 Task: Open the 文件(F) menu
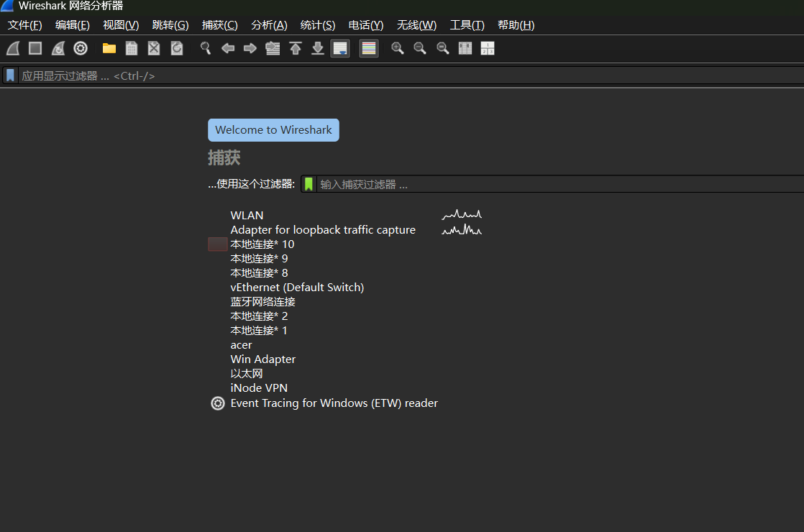tap(24, 25)
